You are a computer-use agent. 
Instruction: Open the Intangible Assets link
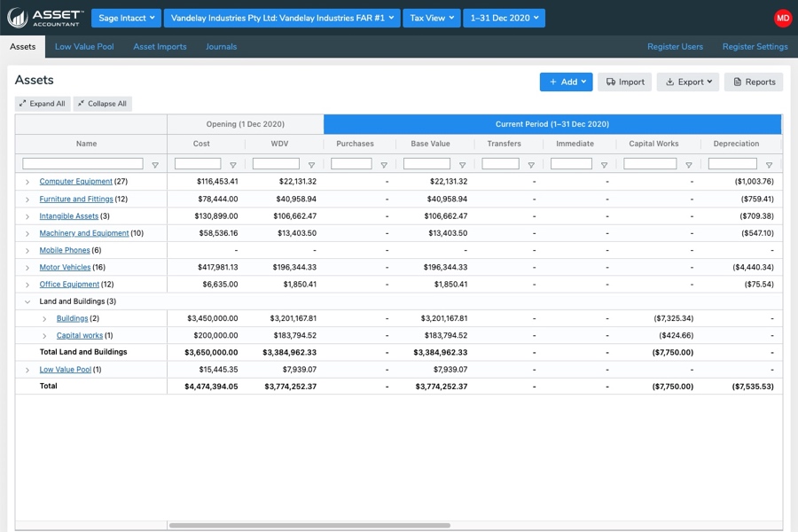pyautogui.click(x=68, y=216)
